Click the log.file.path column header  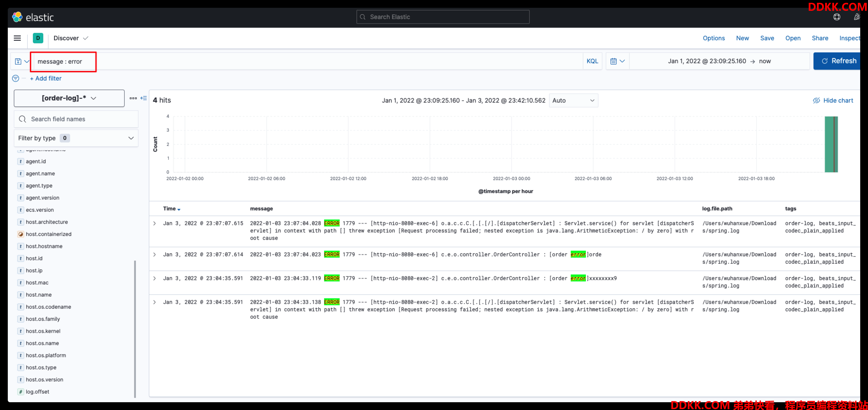[717, 209]
